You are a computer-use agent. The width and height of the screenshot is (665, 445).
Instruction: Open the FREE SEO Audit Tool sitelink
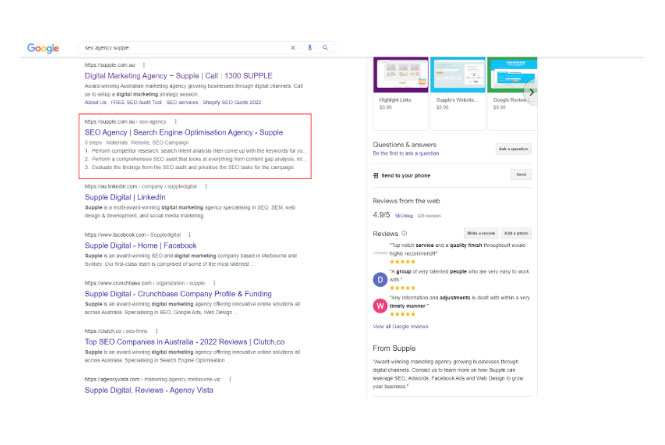(136, 102)
